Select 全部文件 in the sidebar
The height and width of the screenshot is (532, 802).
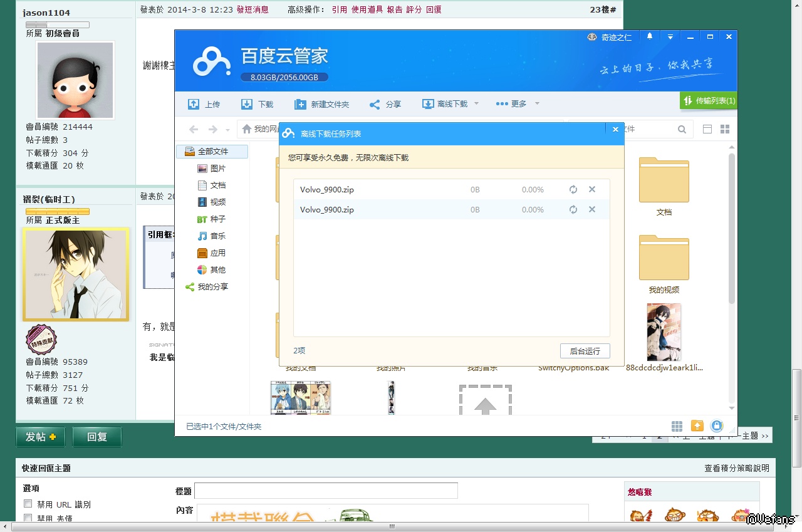212,152
